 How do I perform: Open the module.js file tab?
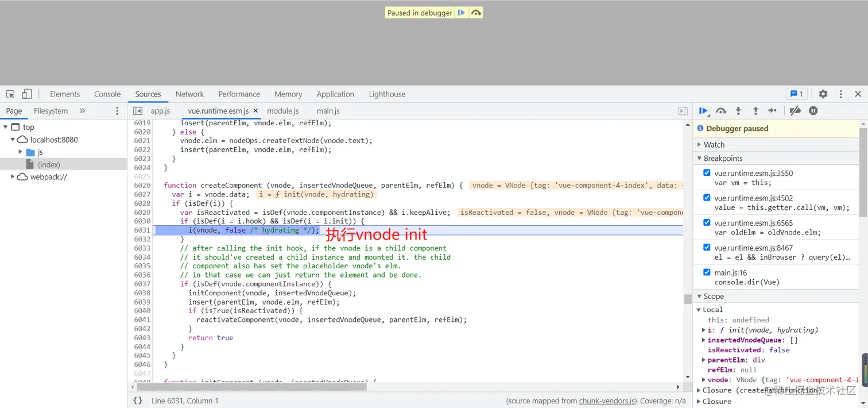point(283,111)
